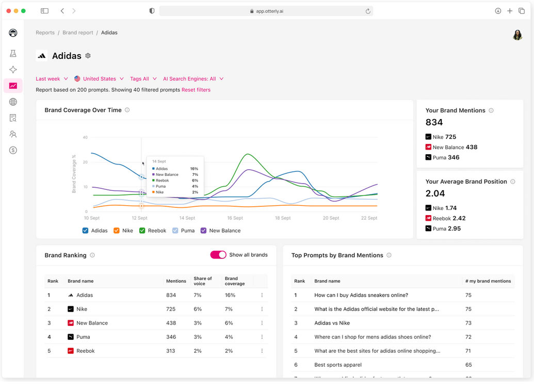
Task: Open the settings gear next to Adidas
Action: tap(88, 56)
